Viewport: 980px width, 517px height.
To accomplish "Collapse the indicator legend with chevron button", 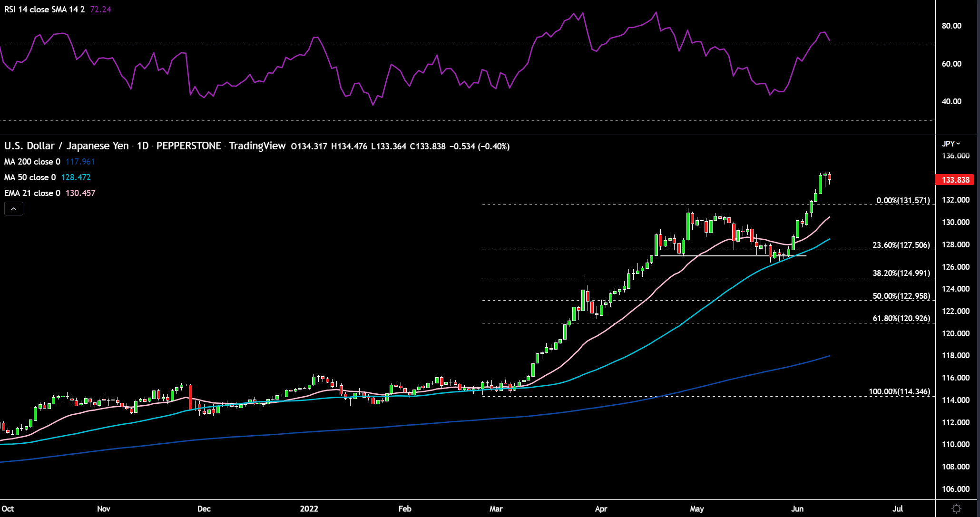I will [14, 209].
